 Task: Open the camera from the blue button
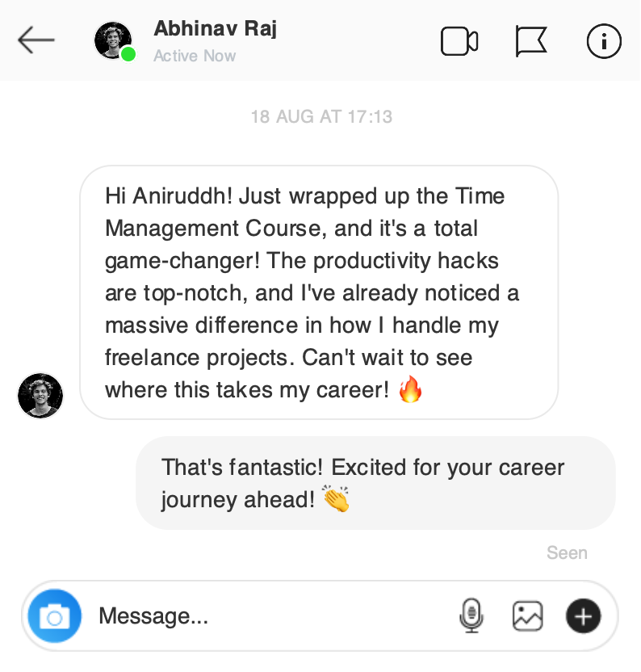pos(54,615)
